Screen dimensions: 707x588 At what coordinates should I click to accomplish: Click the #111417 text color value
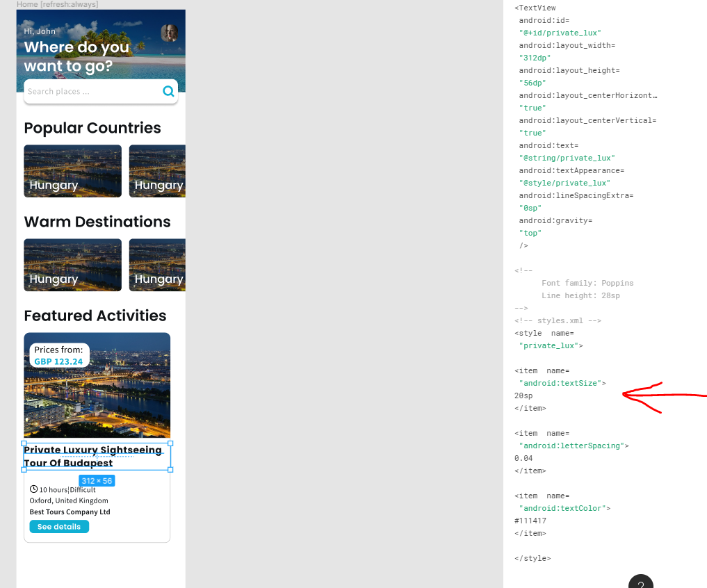click(530, 521)
